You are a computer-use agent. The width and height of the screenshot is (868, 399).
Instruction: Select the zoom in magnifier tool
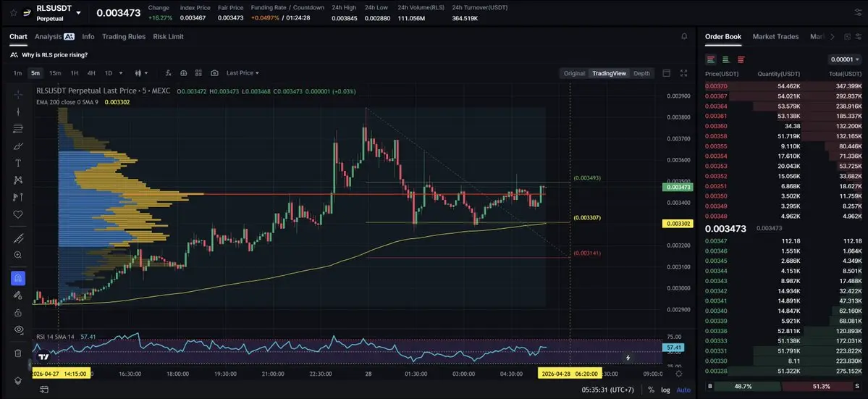tap(18, 255)
